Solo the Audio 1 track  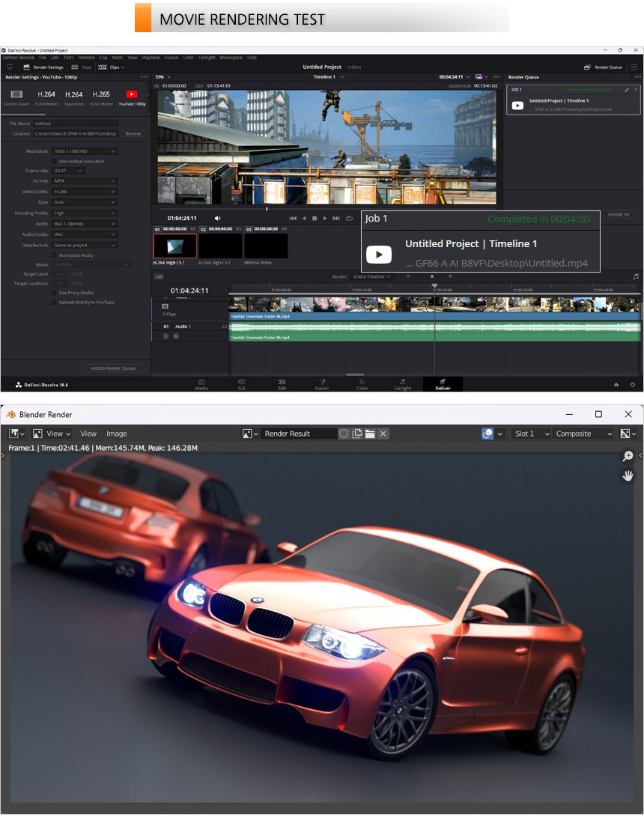[165, 336]
